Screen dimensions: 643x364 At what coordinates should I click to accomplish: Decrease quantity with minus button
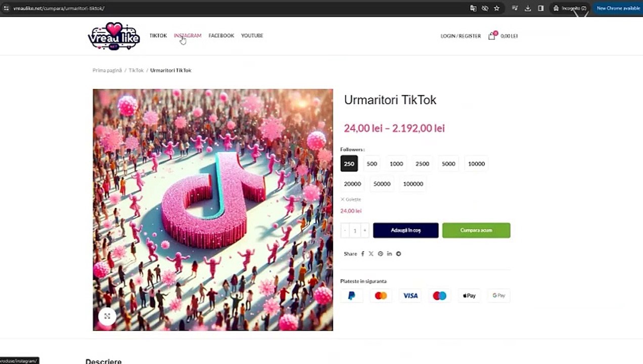345,231
